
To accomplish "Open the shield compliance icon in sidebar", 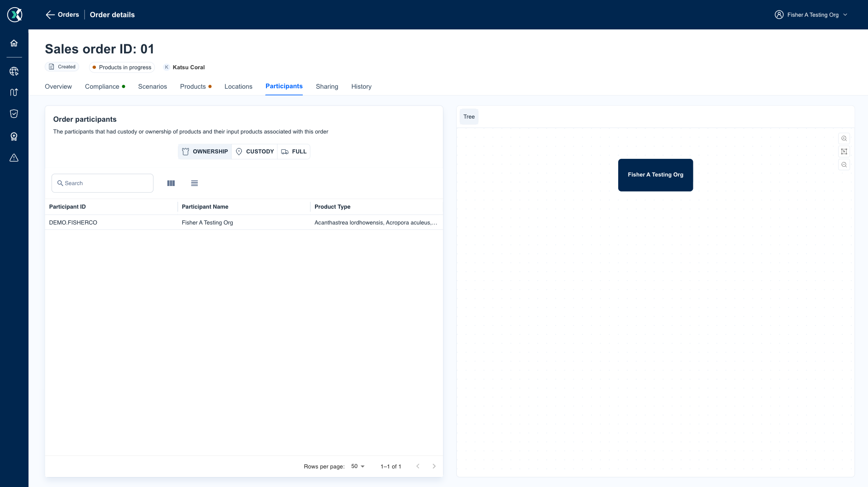I will (14, 114).
